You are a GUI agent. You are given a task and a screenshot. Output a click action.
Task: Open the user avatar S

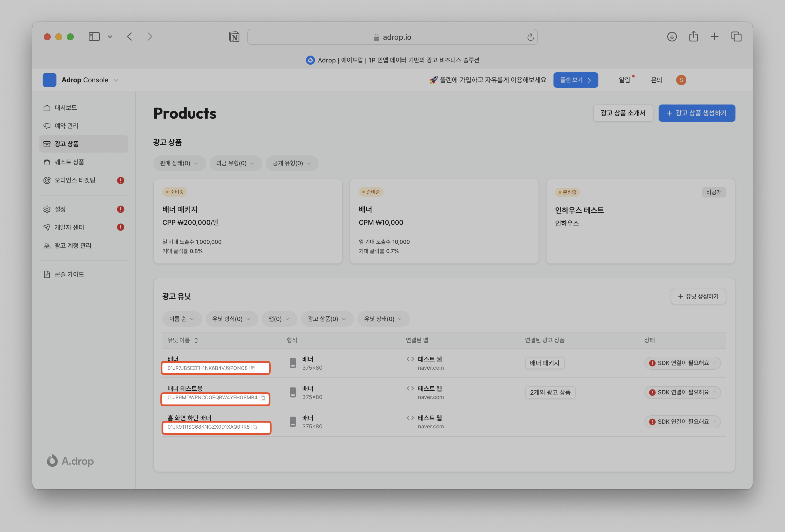coord(681,80)
